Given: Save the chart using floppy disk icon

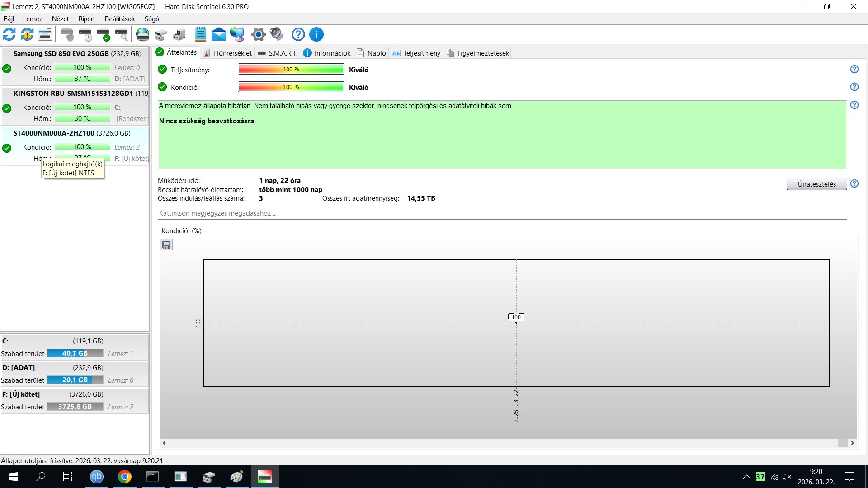Looking at the screenshot, I should coord(166,245).
